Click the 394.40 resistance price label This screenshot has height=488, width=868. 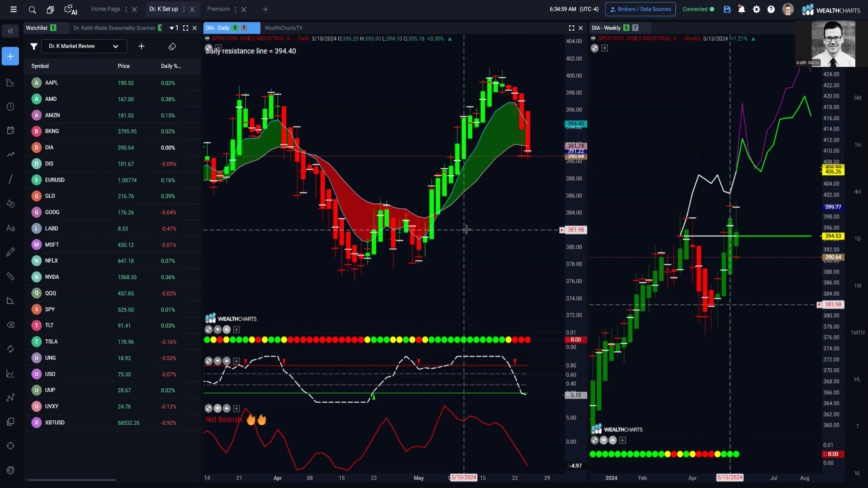[576, 124]
